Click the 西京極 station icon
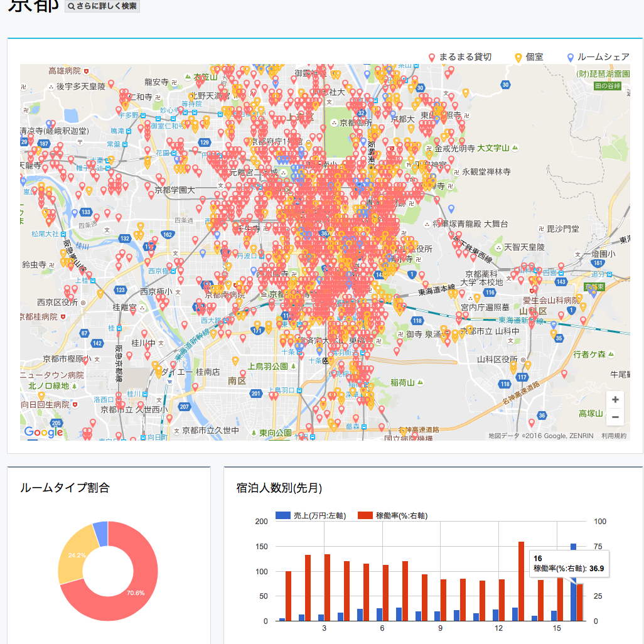This screenshot has width=644, height=644. click(173, 271)
